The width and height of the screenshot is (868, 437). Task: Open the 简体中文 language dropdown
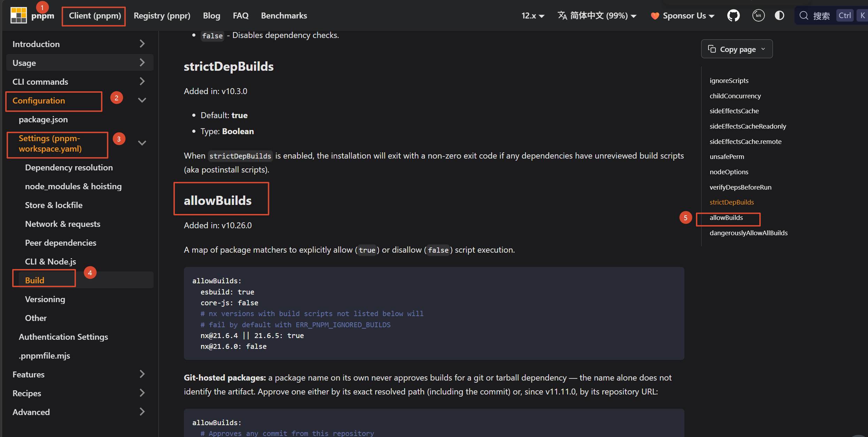point(597,16)
